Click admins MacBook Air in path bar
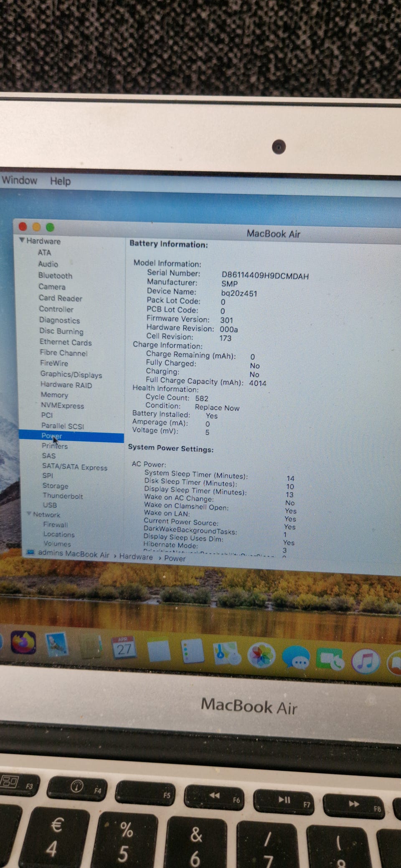Image resolution: width=401 pixels, height=868 pixels. [73, 554]
